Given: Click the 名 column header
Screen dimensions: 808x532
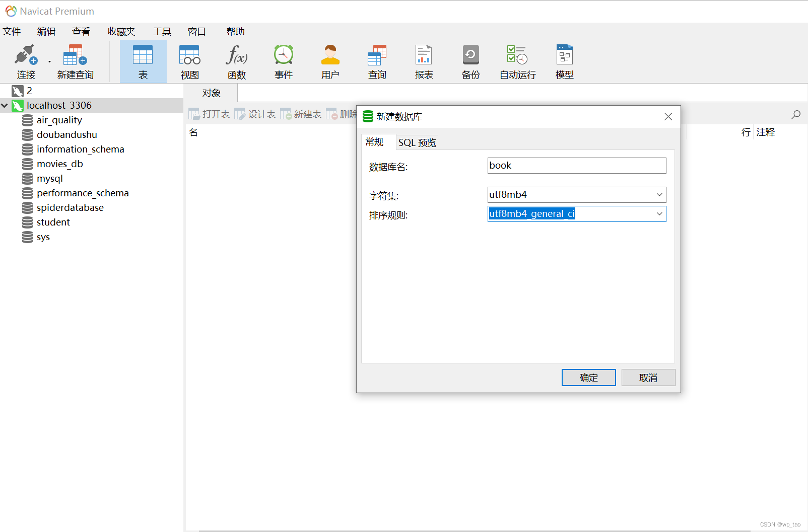Looking at the screenshot, I should click(x=193, y=132).
